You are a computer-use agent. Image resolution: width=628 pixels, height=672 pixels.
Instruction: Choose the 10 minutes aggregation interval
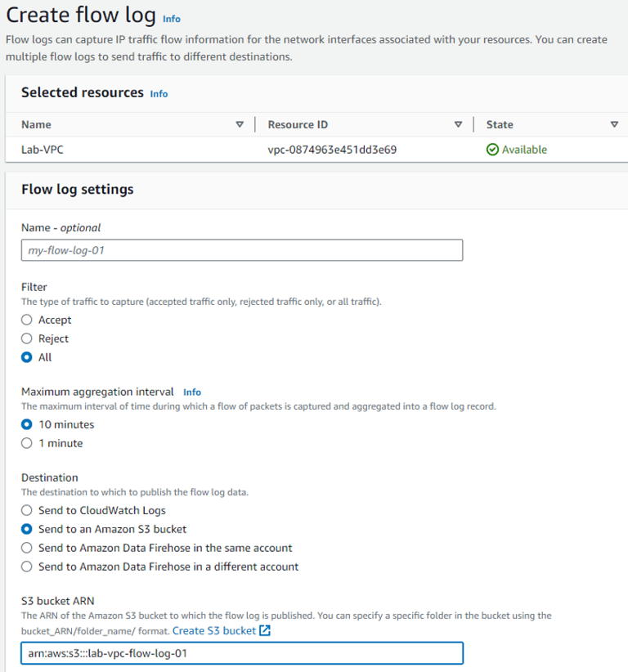click(27, 424)
